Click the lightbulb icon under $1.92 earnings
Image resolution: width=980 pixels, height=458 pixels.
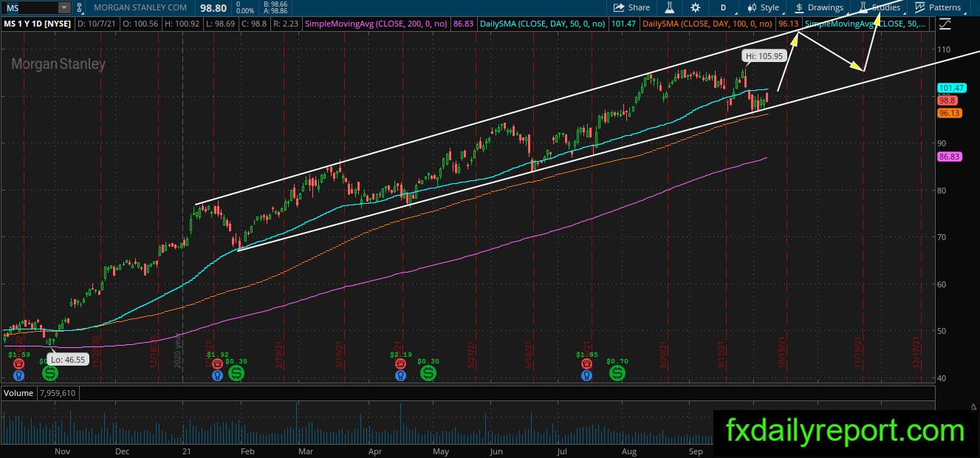217,375
